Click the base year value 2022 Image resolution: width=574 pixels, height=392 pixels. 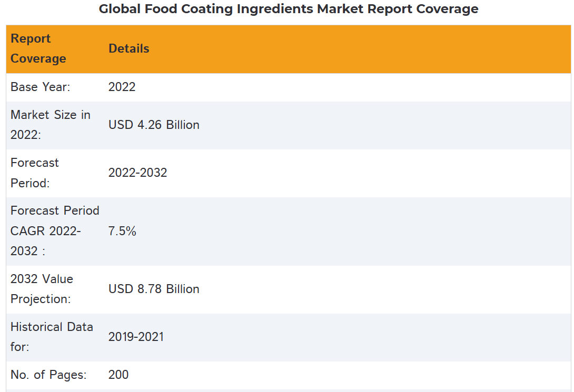pos(122,87)
